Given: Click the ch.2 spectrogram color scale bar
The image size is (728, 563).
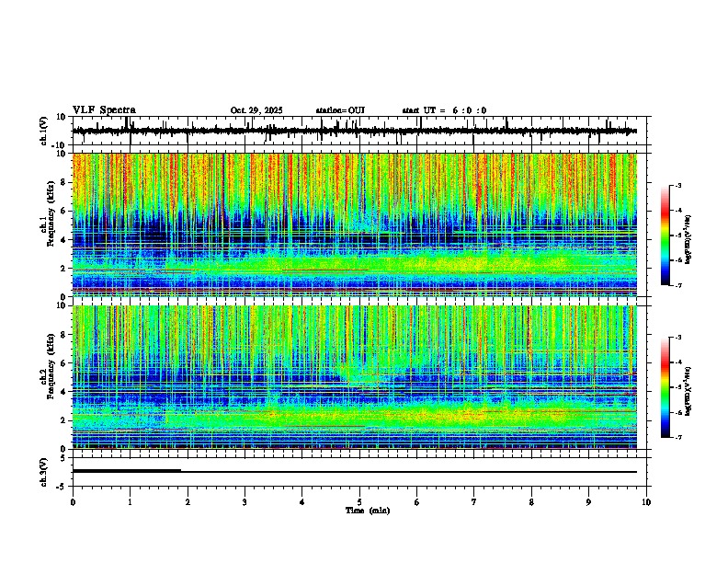Looking at the screenshot, I should 665,387.
